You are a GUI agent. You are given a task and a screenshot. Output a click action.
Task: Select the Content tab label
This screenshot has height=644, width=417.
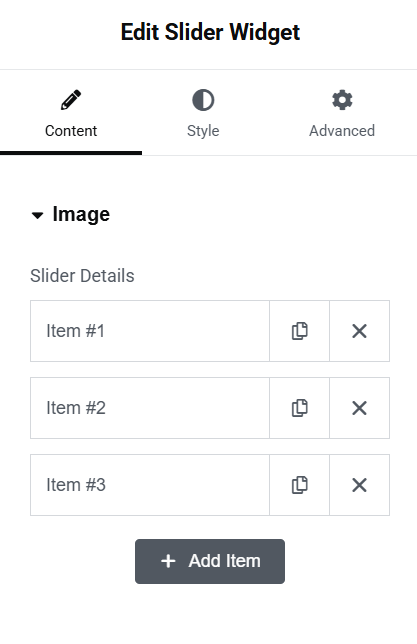tap(71, 131)
